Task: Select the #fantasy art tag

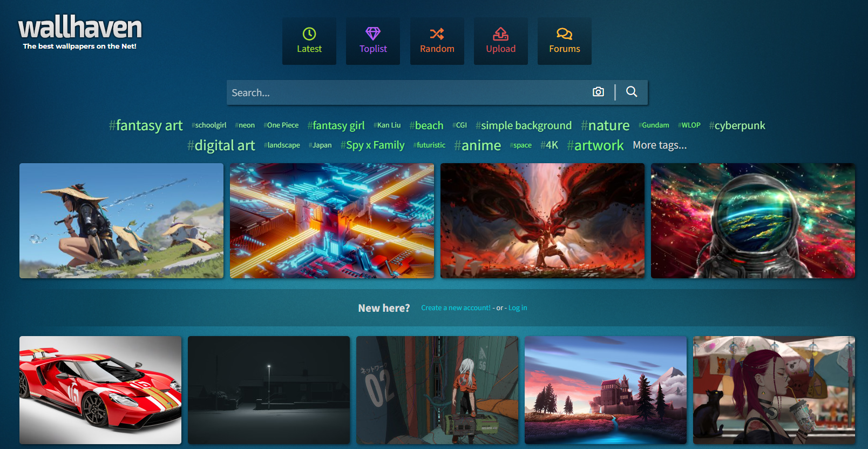Action: (x=146, y=125)
